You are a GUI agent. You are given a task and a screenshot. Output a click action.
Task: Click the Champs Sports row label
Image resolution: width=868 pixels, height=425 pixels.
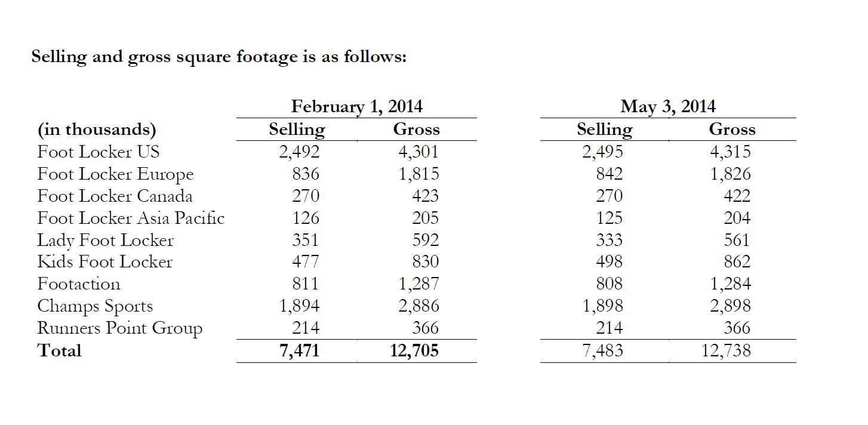tap(95, 306)
